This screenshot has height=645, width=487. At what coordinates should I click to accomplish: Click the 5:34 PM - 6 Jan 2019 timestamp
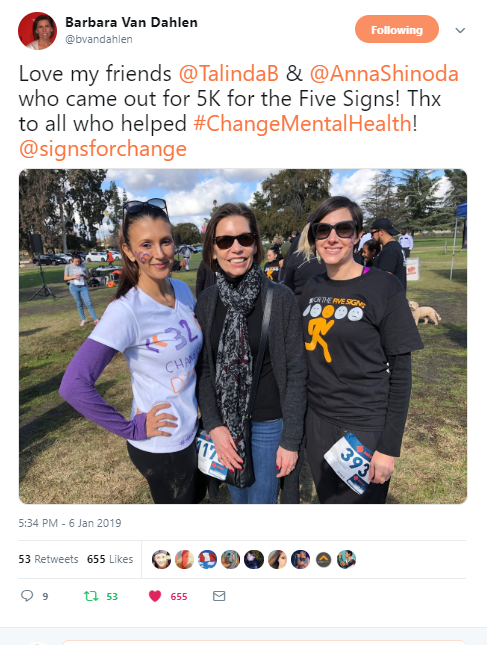click(x=70, y=523)
